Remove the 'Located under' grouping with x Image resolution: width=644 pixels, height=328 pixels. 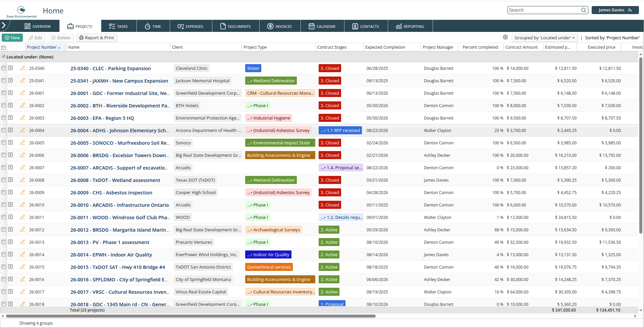[x=574, y=38]
